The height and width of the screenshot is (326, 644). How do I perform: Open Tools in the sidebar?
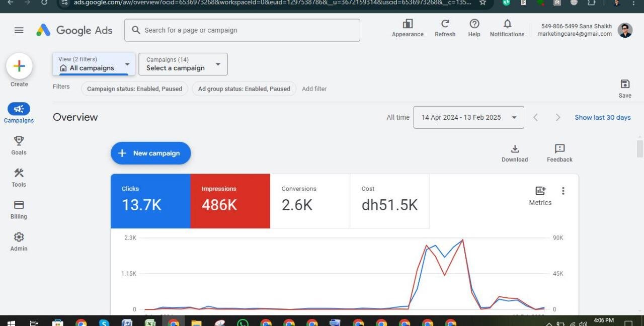pyautogui.click(x=19, y=178)
